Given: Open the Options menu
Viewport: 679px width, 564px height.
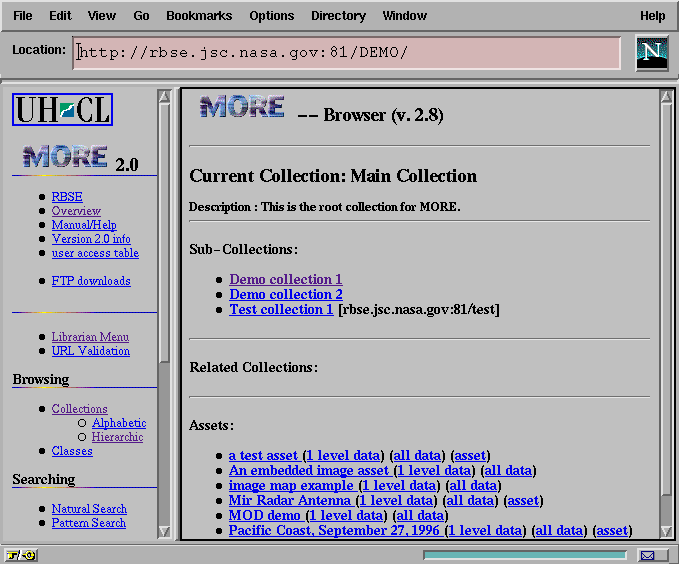Looking at the screenshot, I should click(x=271, y=16).
